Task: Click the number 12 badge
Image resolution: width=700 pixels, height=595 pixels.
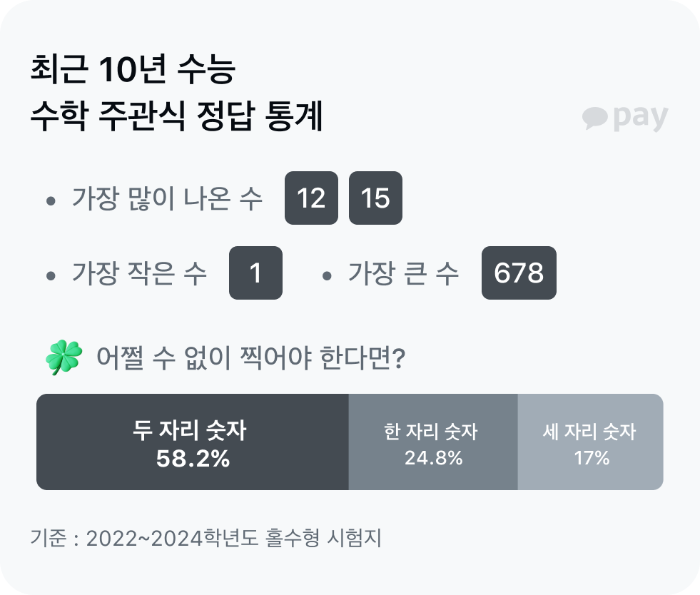Action: click(311, 198)
